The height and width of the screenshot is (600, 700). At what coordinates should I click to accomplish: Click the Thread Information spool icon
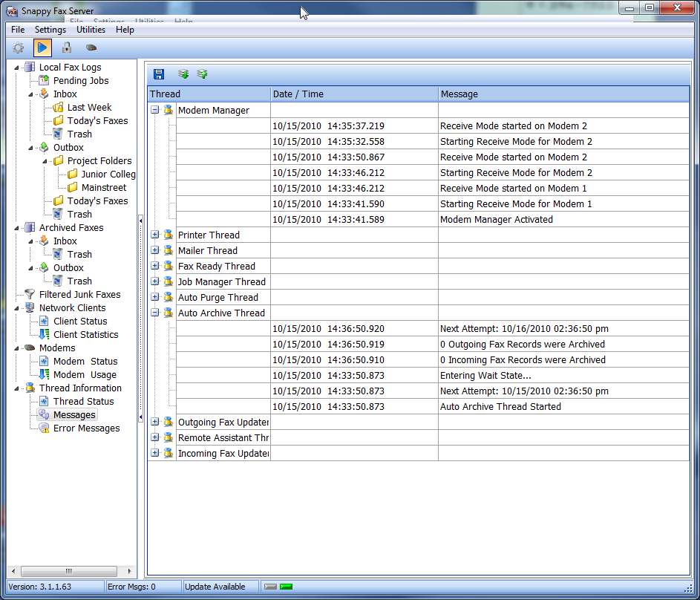point(30,388)
